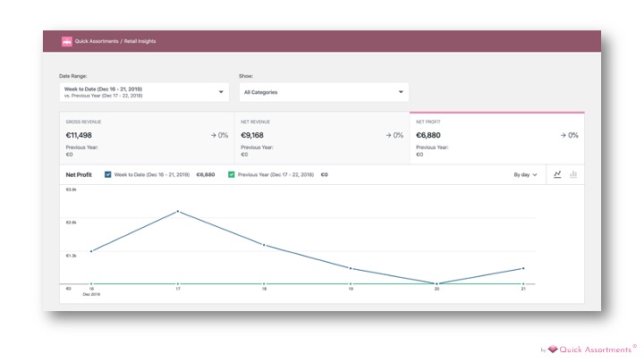Screen dimensions: 644x362
Task: Uncheck Previous Year series checkbox
Action: click(232, 174)
